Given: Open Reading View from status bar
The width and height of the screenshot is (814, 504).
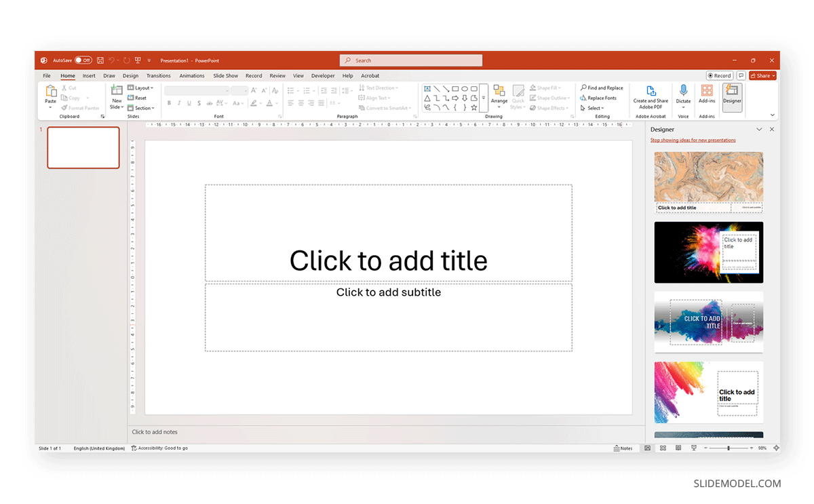Looking at the screenshot, I should pyautogui.click(x=678, y=448).
